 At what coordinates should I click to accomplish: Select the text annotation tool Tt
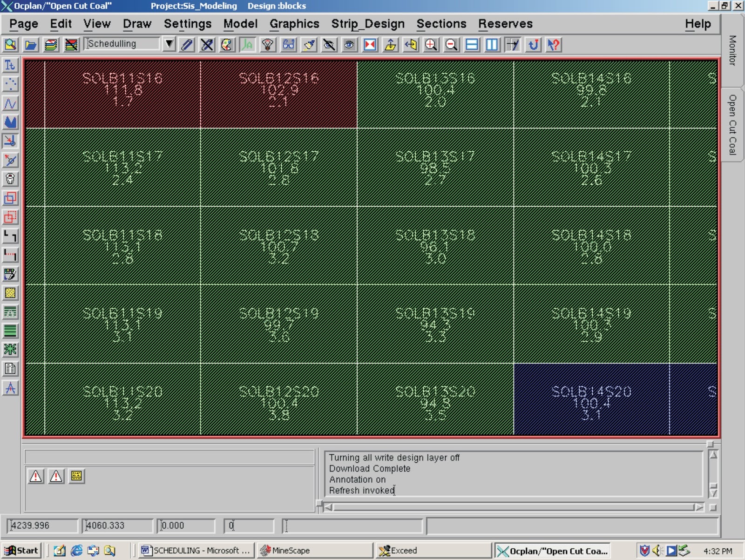(x=11, y=66)
